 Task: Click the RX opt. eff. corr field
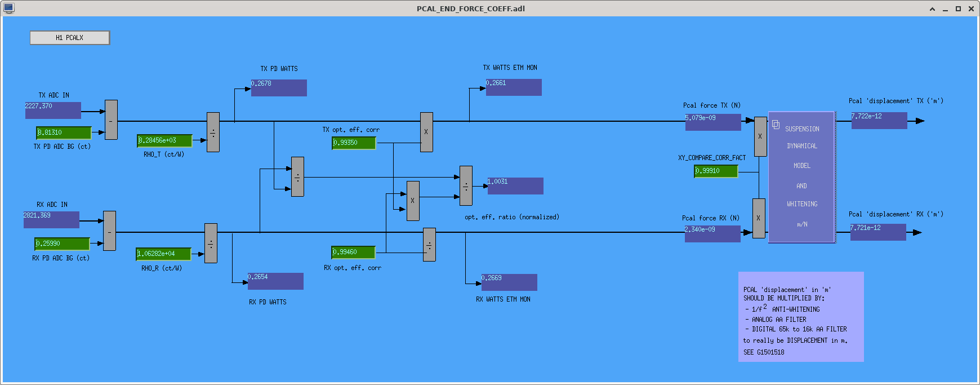tap(353, 252)
